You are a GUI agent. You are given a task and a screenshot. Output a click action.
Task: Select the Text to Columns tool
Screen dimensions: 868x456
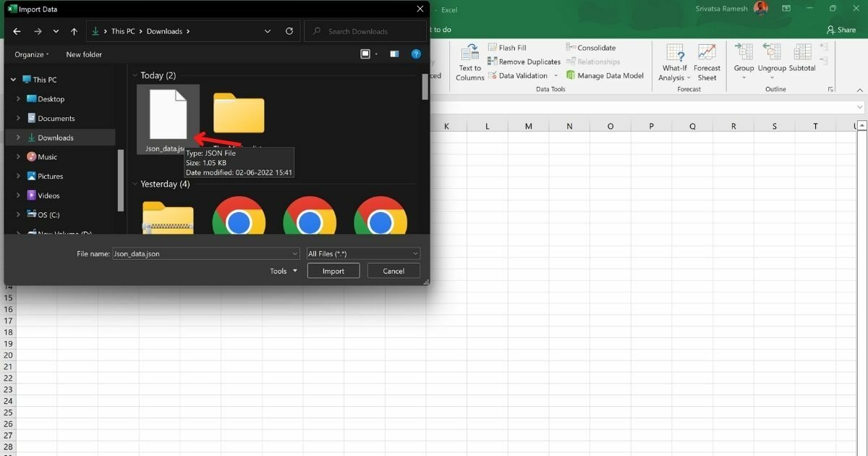pyautogui.click(x=469, y=62)
